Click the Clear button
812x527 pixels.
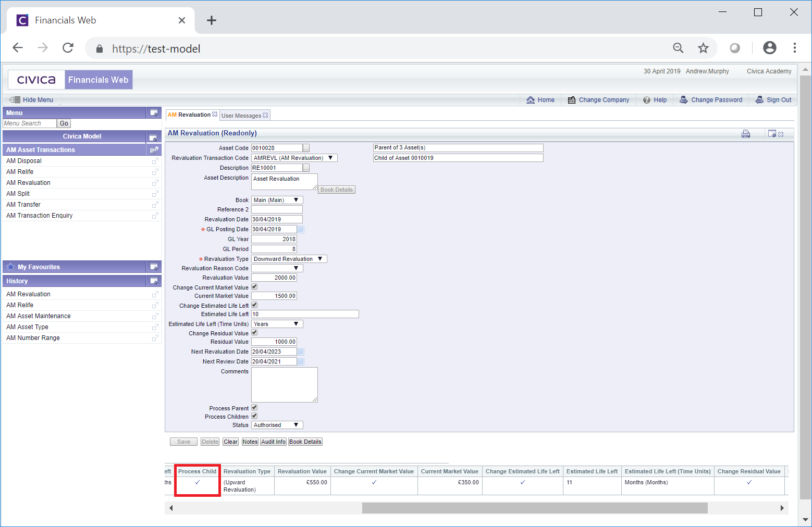coord(231,442)
